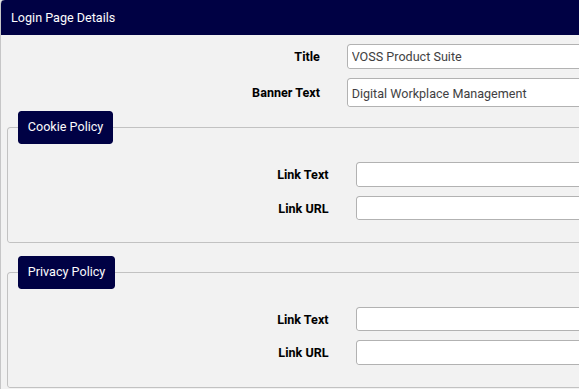The height and width of the screenshot is (389, 579).
Task: Focus the Privacy Policy Link URL field
Action: coord(467,352)
